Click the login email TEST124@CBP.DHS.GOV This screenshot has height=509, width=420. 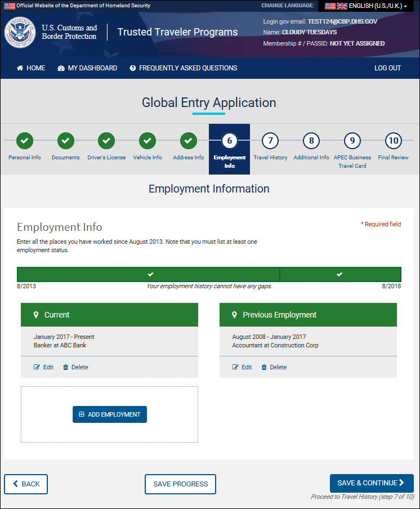[342, 21]
